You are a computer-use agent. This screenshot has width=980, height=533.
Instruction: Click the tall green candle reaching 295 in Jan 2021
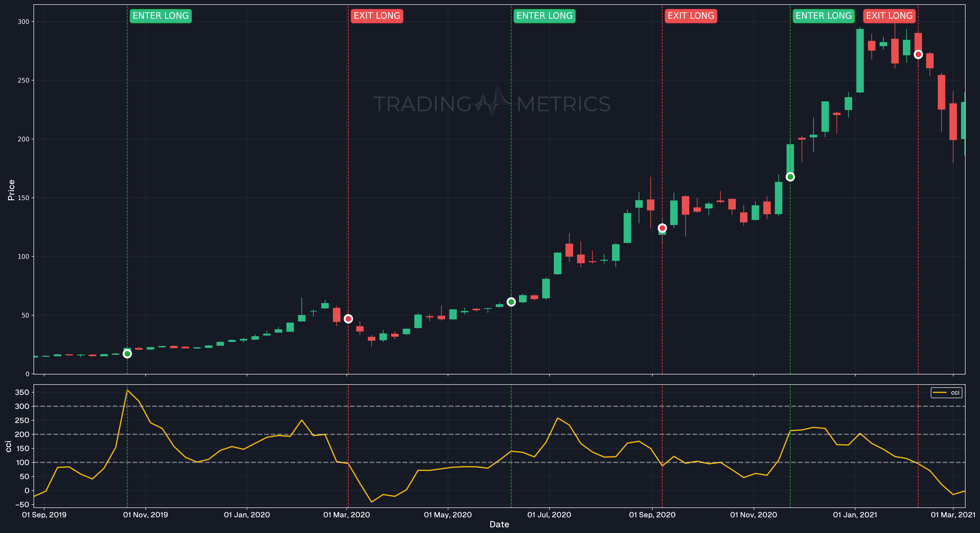[860, 60]
